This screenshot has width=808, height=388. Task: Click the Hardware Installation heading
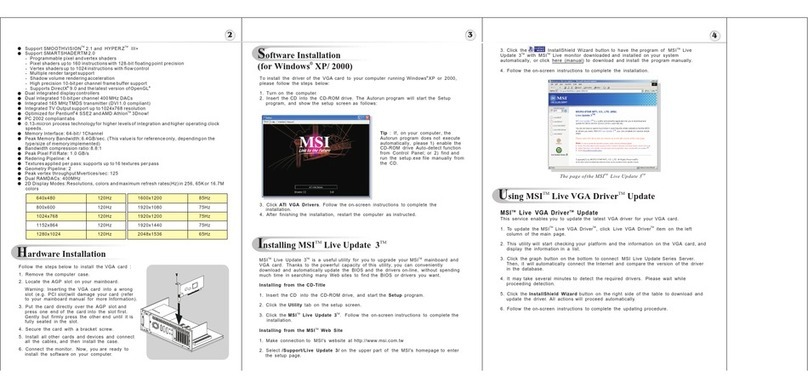point(61,254)
